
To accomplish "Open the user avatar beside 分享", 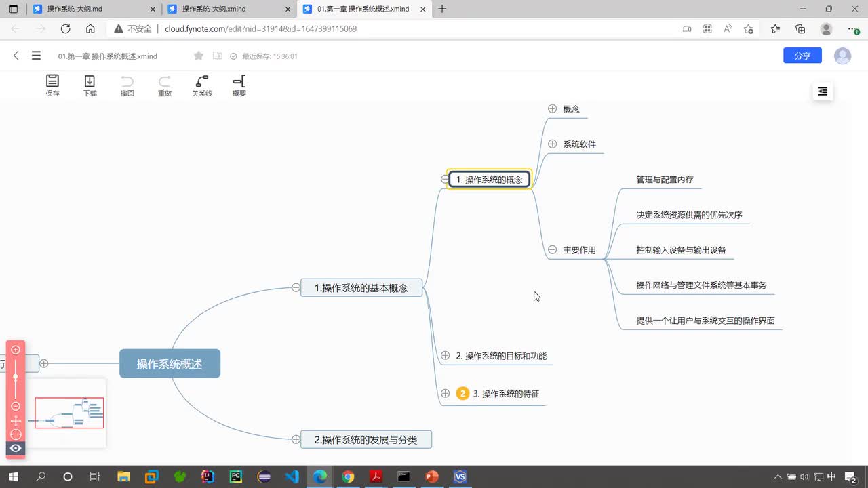I will pos(842,56).
